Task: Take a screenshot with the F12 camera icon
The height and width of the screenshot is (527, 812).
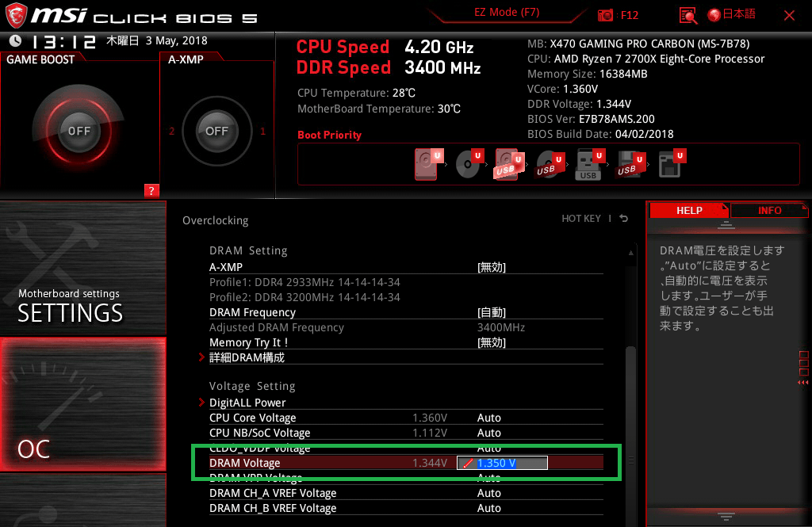Action: 605,16
